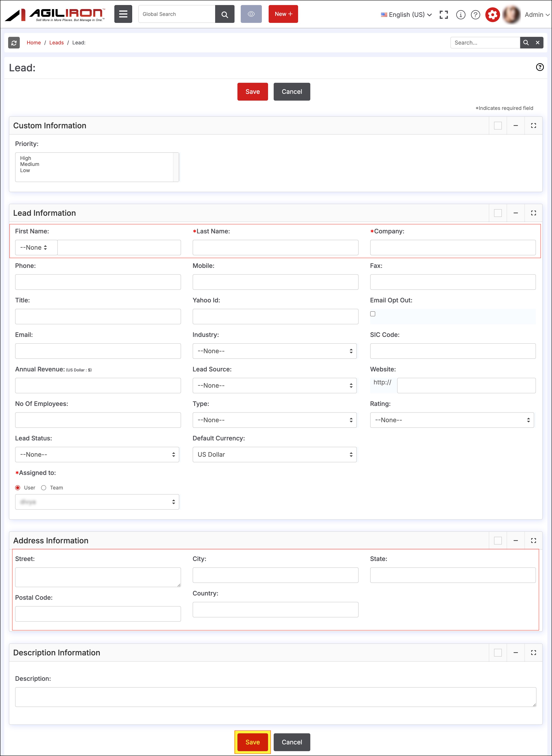This screenshot has width=552, height=756.
Task: Expand Description Information panel to fullscreen
Action: tap(533, 652)
